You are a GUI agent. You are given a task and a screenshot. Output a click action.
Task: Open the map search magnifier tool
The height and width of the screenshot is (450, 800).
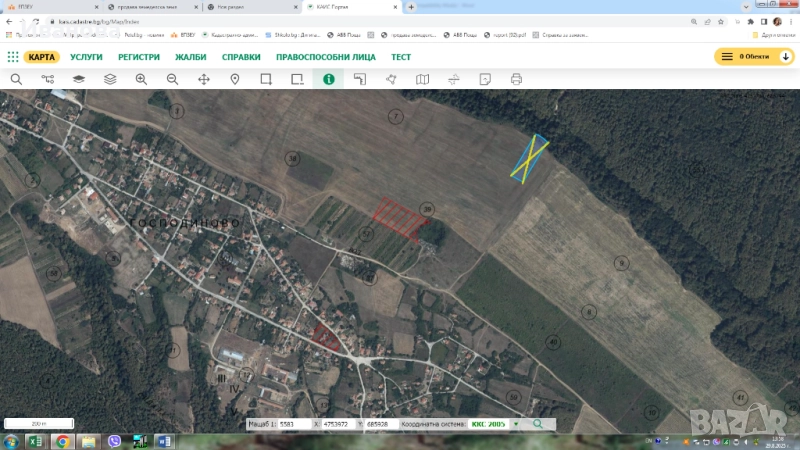(16, 79)
